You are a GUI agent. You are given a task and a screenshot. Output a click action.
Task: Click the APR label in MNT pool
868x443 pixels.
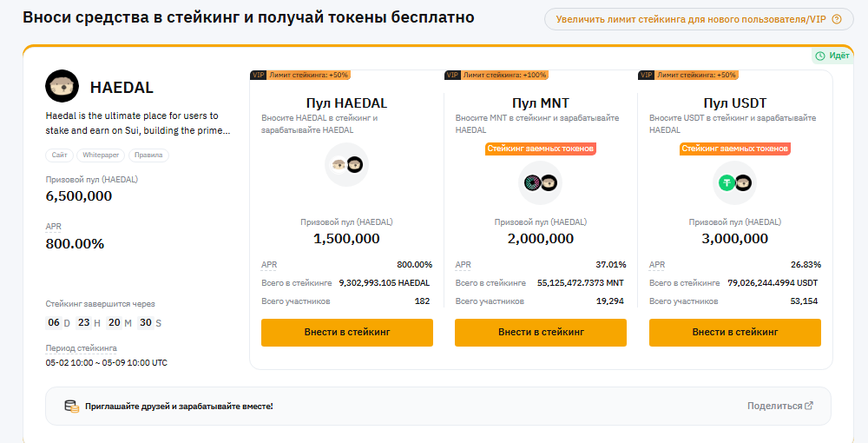[464, 264]
